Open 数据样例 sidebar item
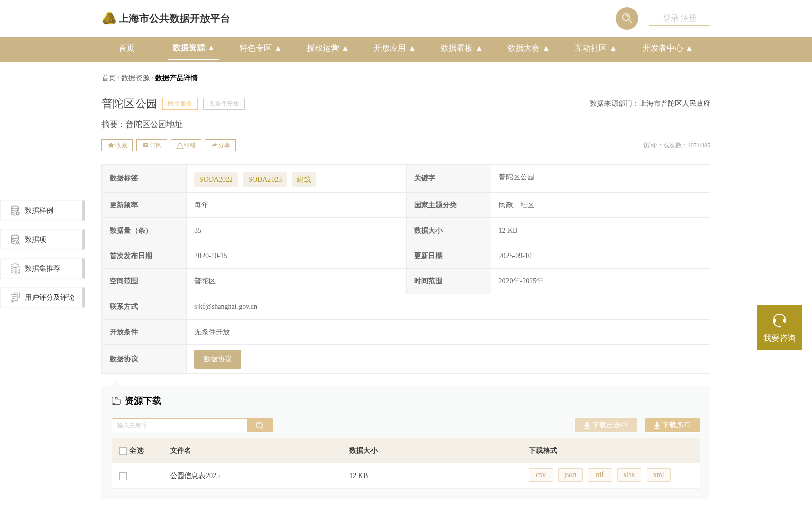The width and height of the screenshot is (812, 508). point(42,210)
